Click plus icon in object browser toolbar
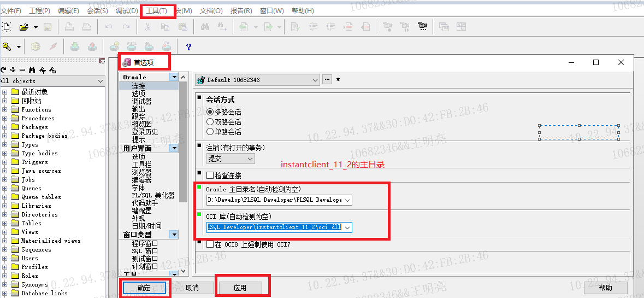644x298 pixels. 13,70
